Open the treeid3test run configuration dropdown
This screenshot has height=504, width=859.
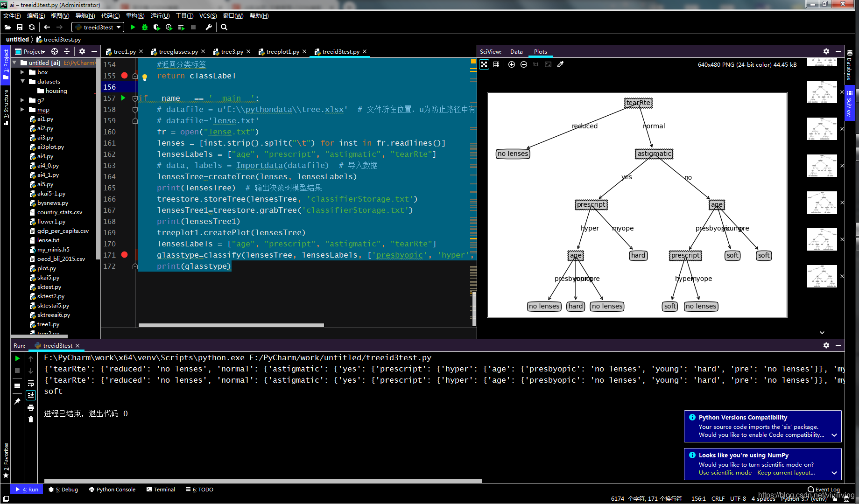point(98,27)
